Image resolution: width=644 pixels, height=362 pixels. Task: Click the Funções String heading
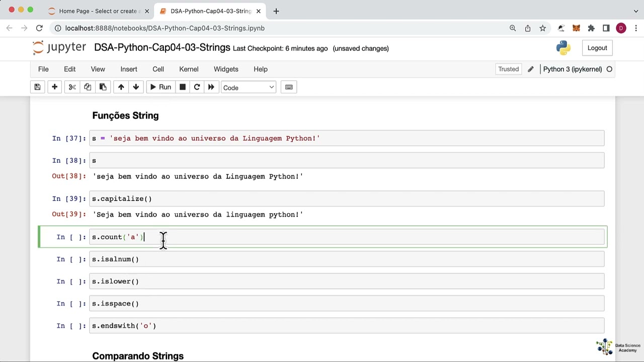click(x=125, y=116)
